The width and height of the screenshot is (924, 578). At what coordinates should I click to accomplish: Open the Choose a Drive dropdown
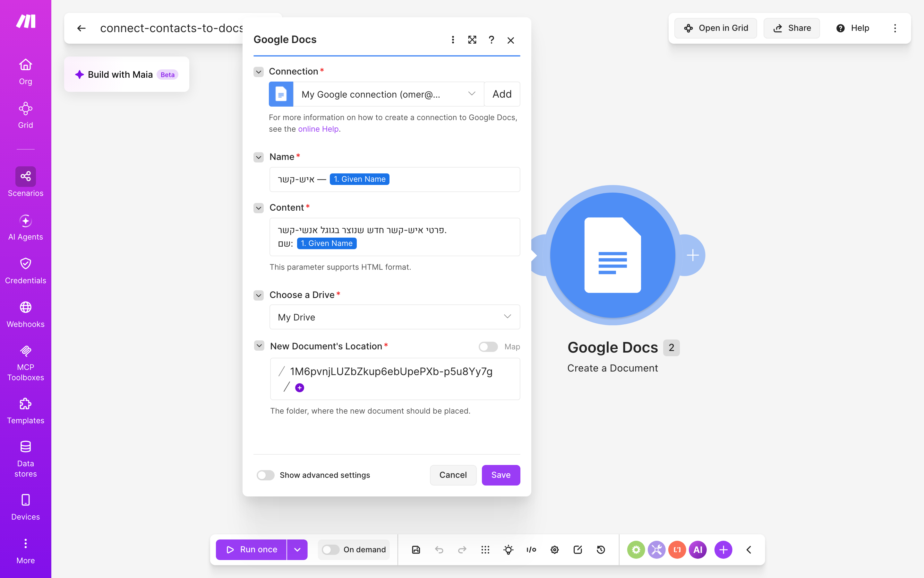point(395,317)
